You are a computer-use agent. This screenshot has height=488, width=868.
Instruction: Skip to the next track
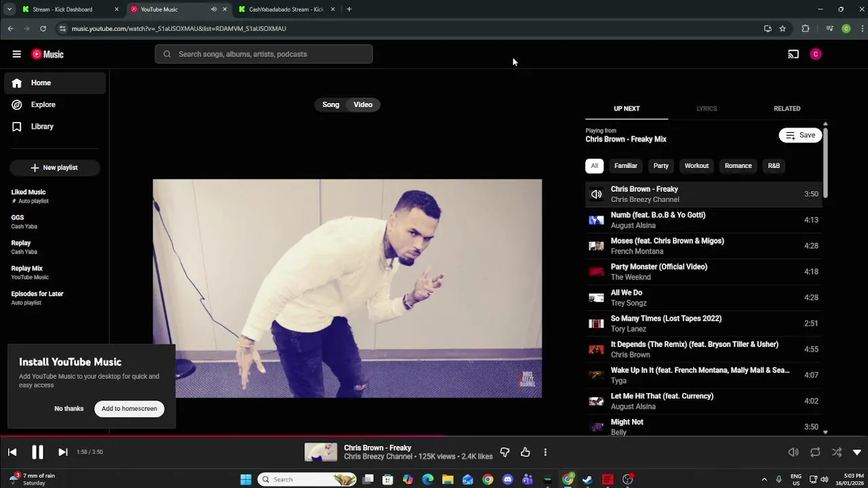(x=62, y=452)
